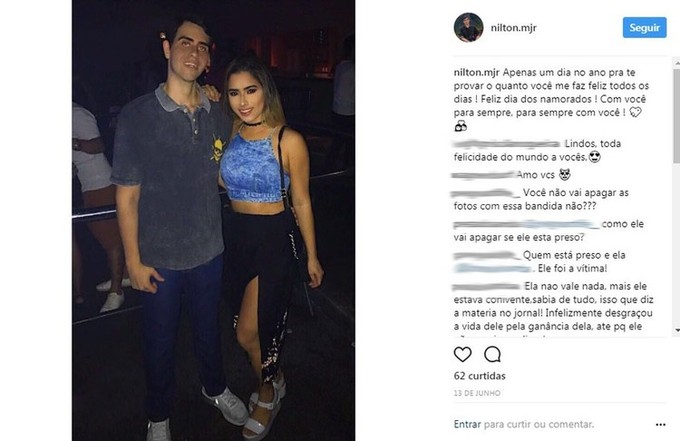Viewport: 680px width, 441px height.
Task: Click the Entrar login link
Action: coord(467,424)
